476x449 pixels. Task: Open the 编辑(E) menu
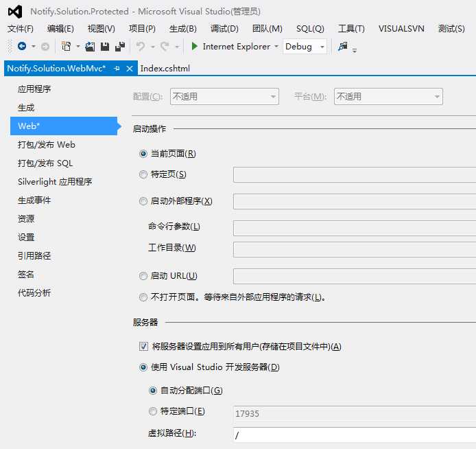pyautogui.click(x=60, y=29)
